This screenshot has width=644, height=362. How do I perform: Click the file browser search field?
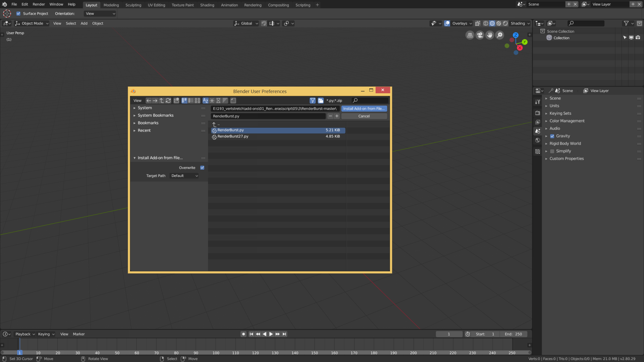click(x=370, y=101)
